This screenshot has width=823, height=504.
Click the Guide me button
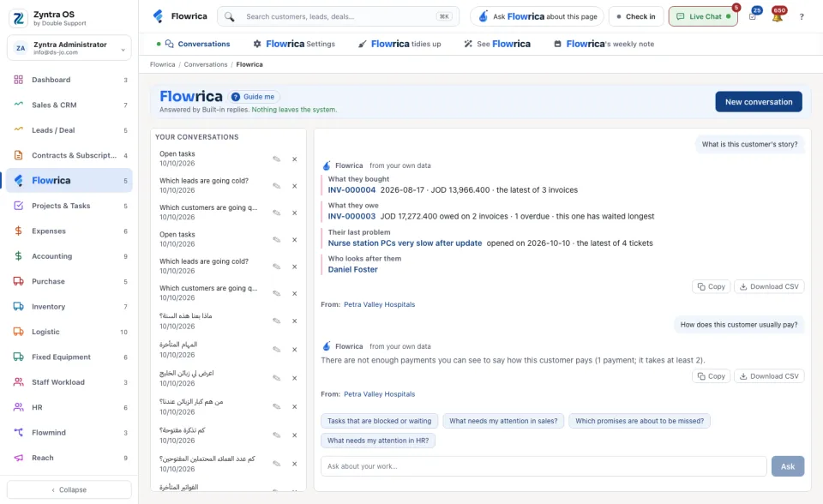coord(254,97)
